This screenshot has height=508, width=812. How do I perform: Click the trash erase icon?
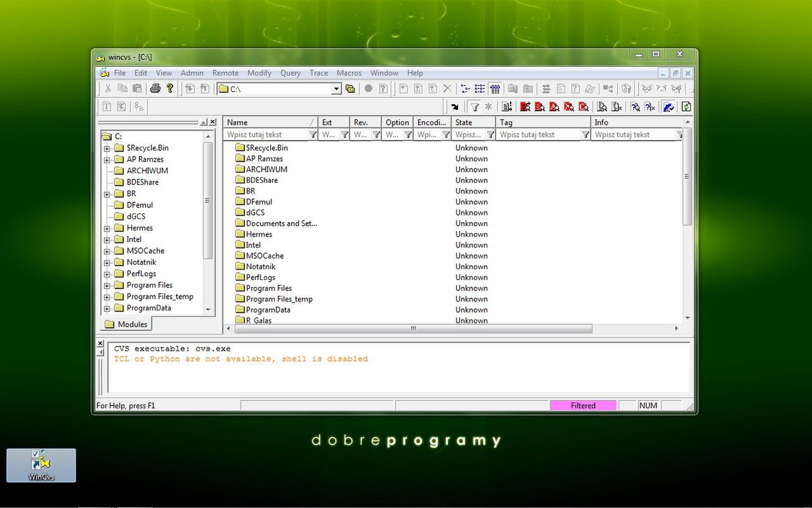(627, 89)
